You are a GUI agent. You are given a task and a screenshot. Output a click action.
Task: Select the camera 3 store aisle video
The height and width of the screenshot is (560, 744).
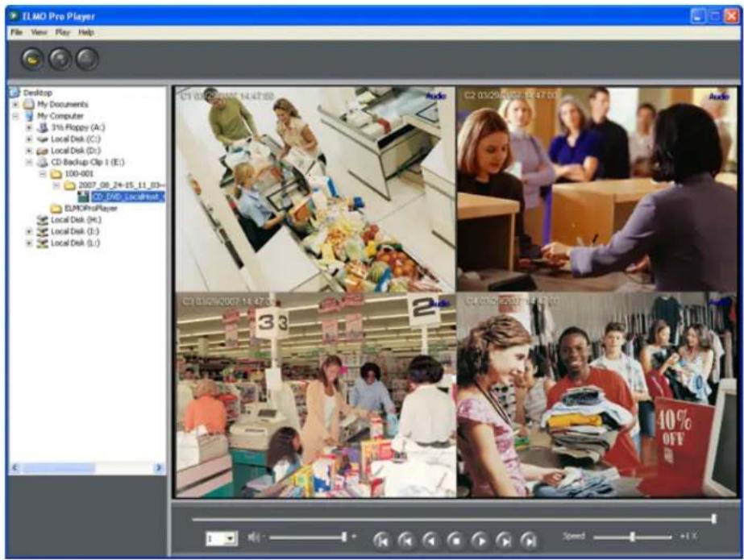tap(315, 395)
